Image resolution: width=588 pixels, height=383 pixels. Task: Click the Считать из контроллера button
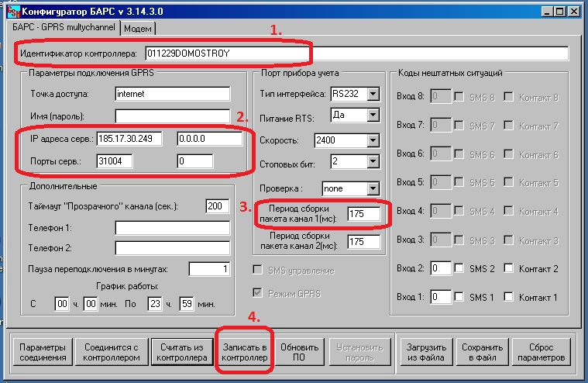181,353
